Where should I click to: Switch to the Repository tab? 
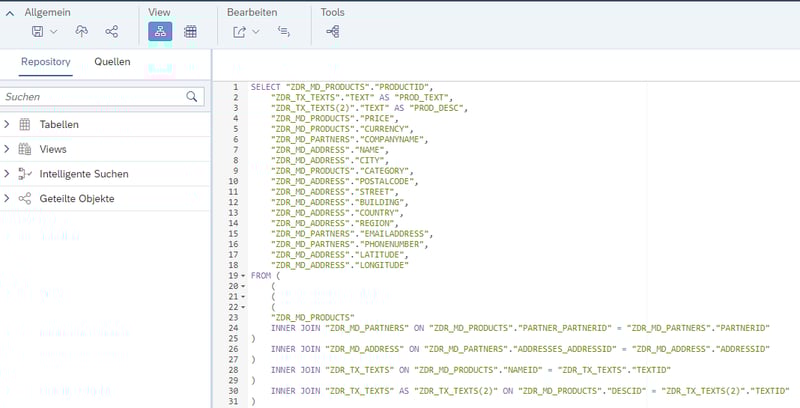point(45,62)
